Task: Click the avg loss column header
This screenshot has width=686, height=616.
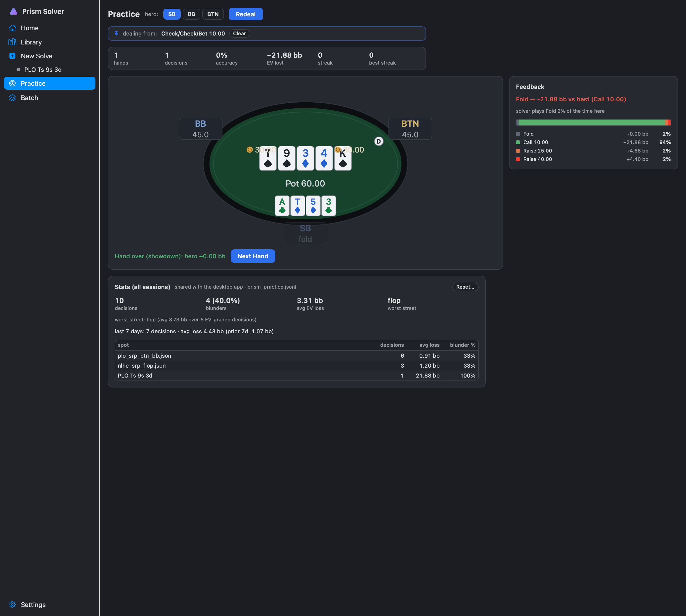Action: click(x=429, y=345)
